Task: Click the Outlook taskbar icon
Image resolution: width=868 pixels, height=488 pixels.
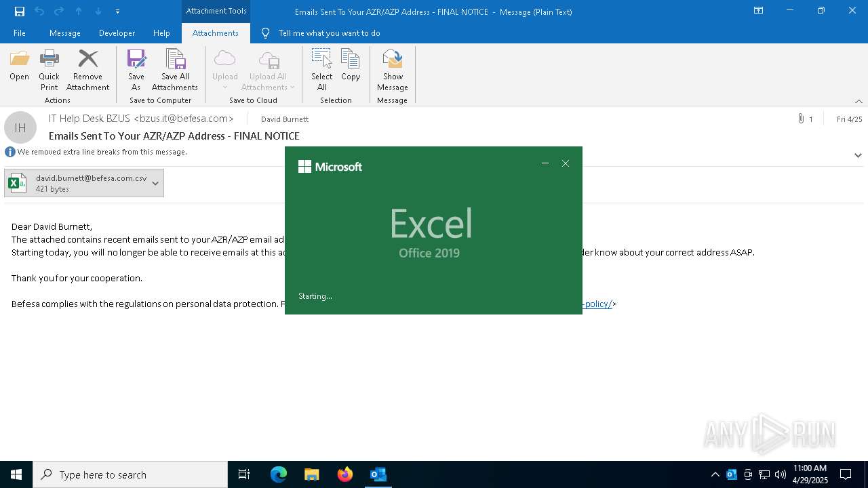Action: tap(378, 474)
